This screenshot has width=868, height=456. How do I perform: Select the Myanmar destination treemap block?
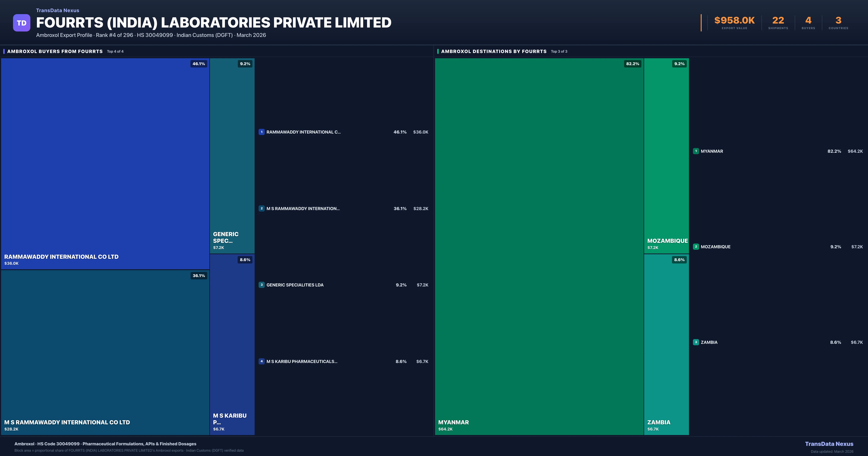[x=539, y=246]
